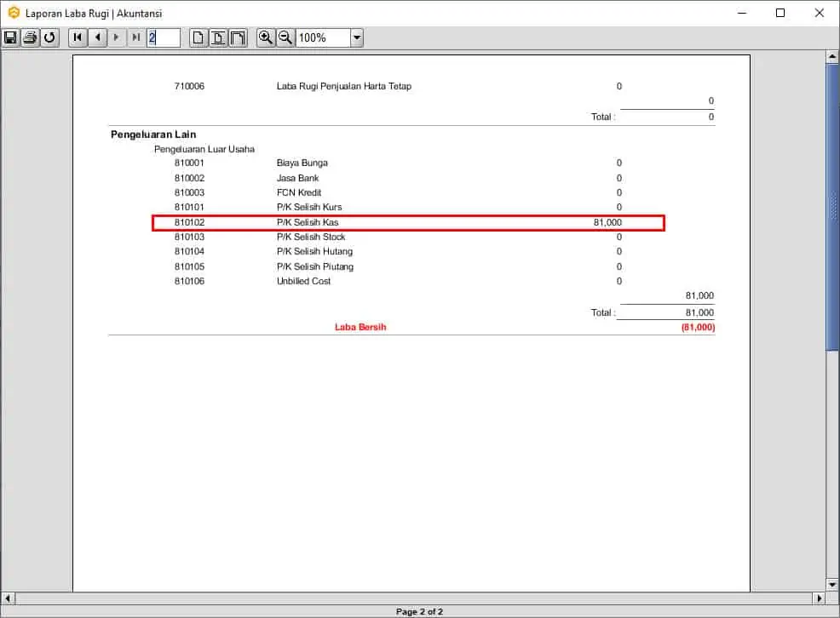
Task: Click the 100% zoom value field
Action: pos(323,37)
